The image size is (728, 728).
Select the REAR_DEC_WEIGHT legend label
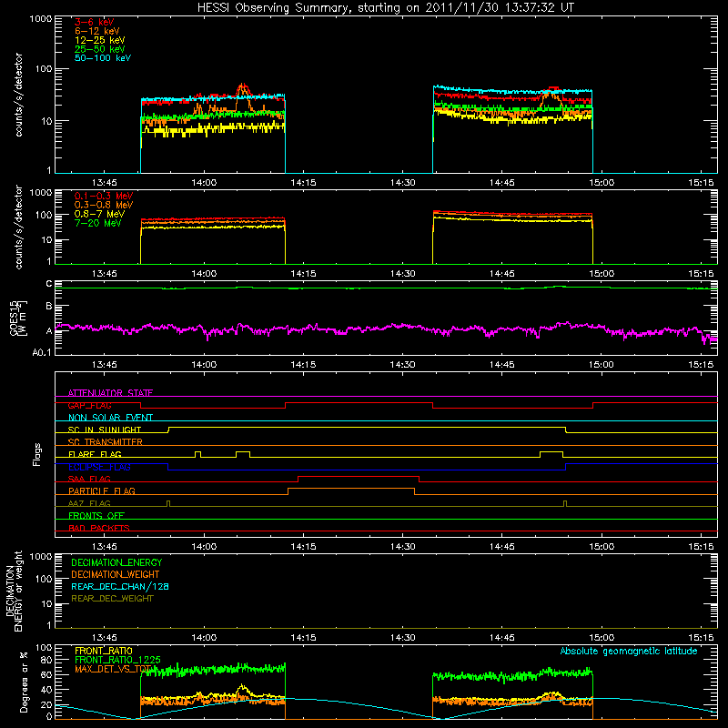[112, 599]
